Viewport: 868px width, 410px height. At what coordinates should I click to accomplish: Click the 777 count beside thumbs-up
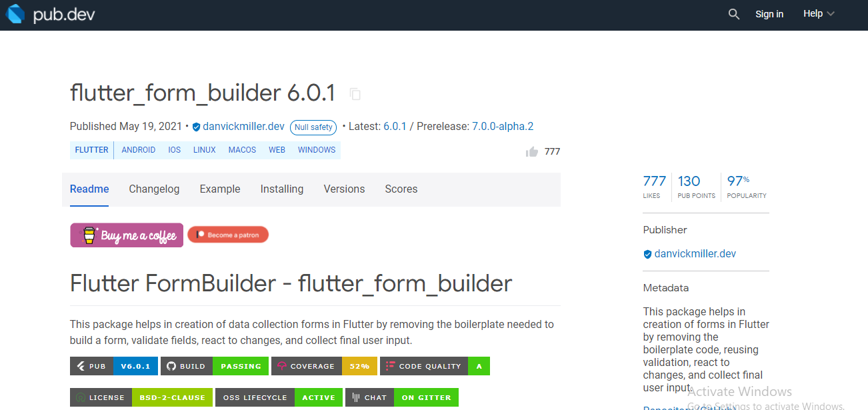click(x=552, y=151)
